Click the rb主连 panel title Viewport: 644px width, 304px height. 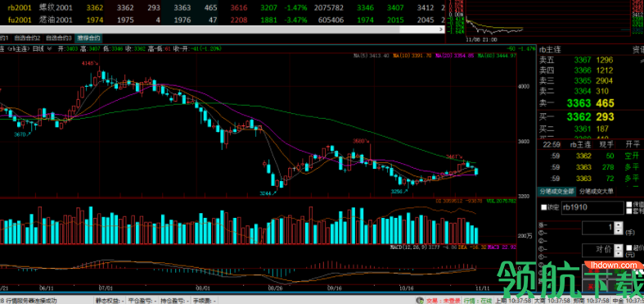coord(550,49)
